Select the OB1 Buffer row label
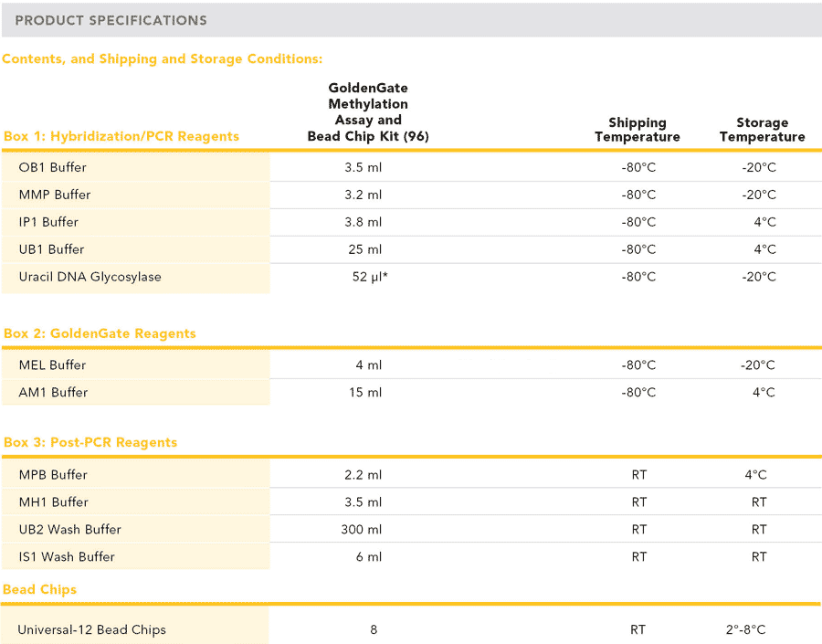 click(x=52, y=167)
